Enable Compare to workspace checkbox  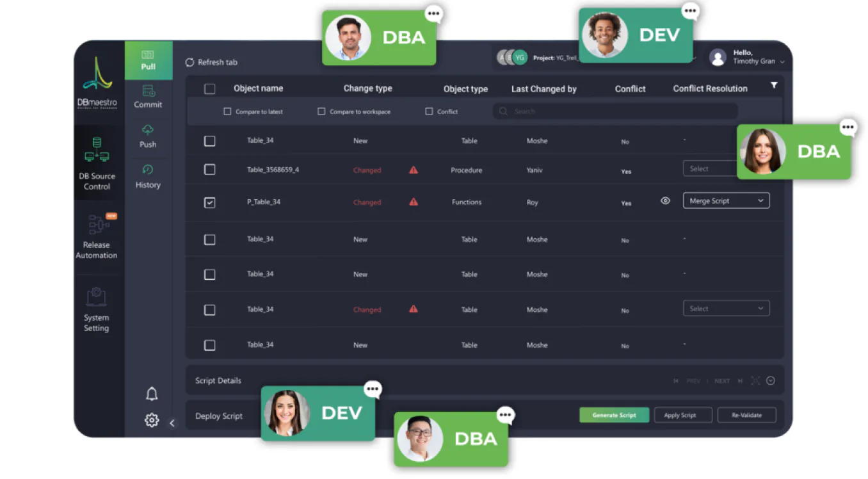pyautogui.click(x=321, y=111)
